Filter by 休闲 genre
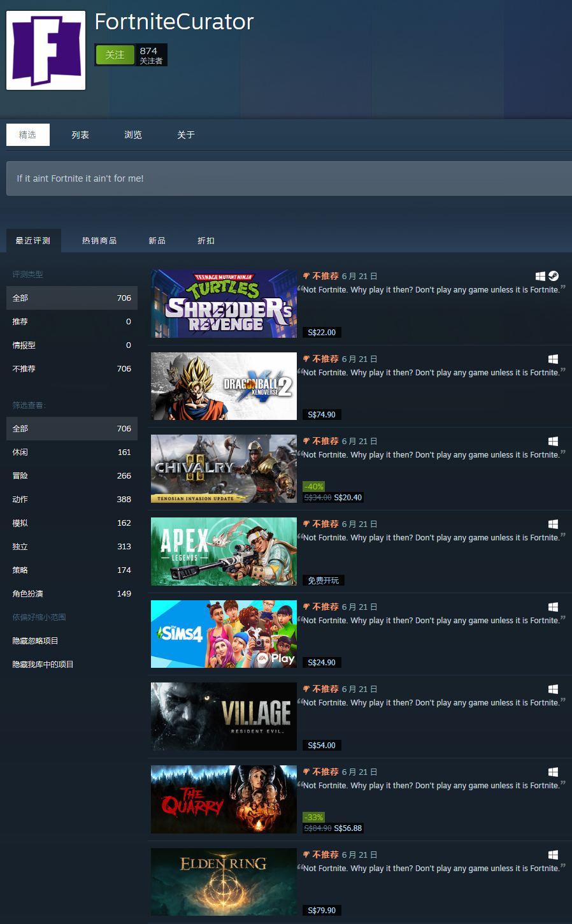 72,452
